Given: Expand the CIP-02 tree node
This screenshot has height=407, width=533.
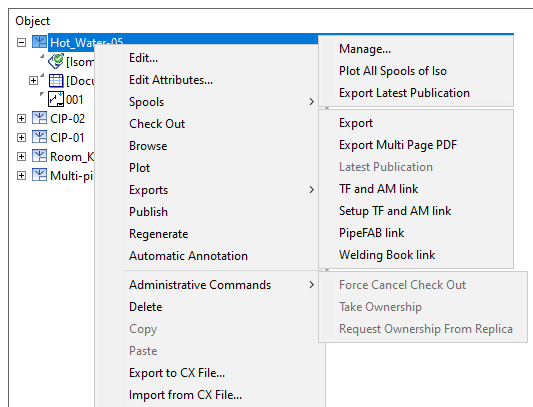Looking at the screenshot, I should coord(21,118).
